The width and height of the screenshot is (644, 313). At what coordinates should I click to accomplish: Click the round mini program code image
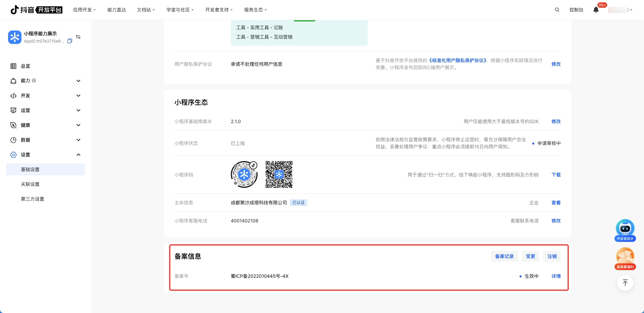click(244, 174)
